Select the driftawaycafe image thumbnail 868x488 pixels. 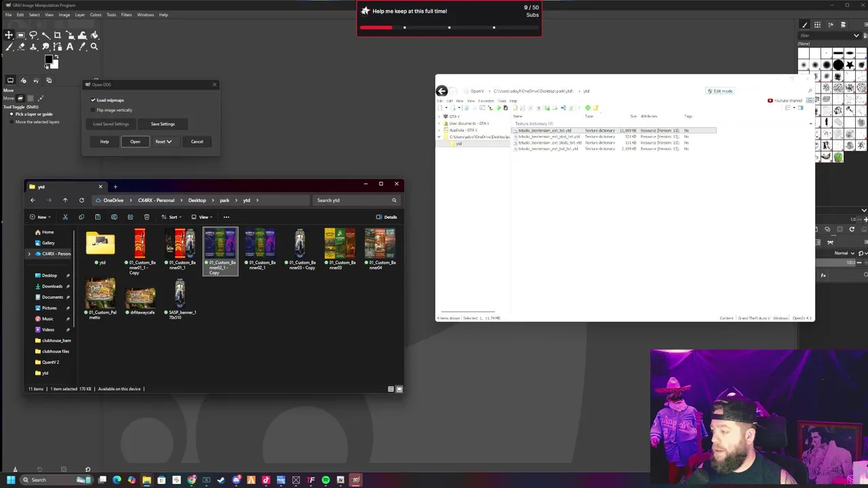[x=140, y=299]
